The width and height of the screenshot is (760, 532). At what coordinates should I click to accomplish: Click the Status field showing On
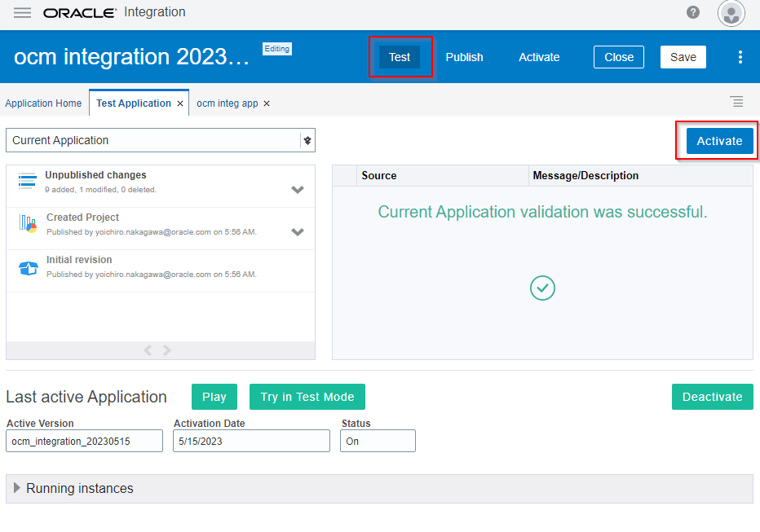(378, 441)
